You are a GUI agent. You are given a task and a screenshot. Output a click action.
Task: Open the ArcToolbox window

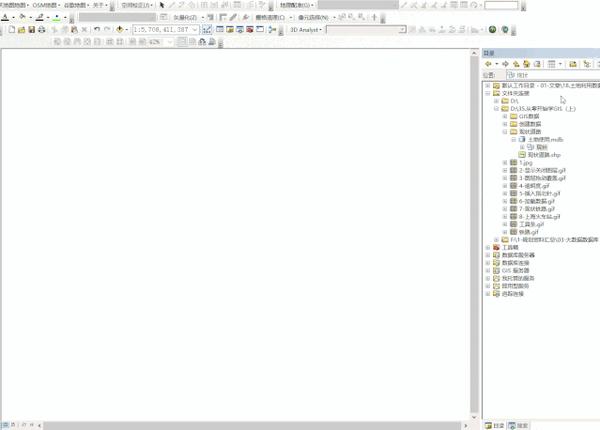point(250,29)
